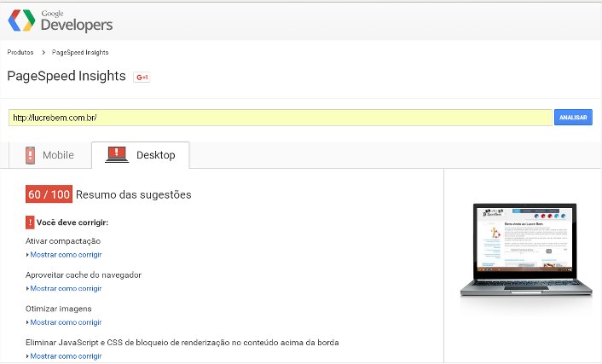The width and height of the screenshot is (602, 364).
Task: Click the Resumo das sugestões heading
Action: pyautogui.click(x=134, y=194)
